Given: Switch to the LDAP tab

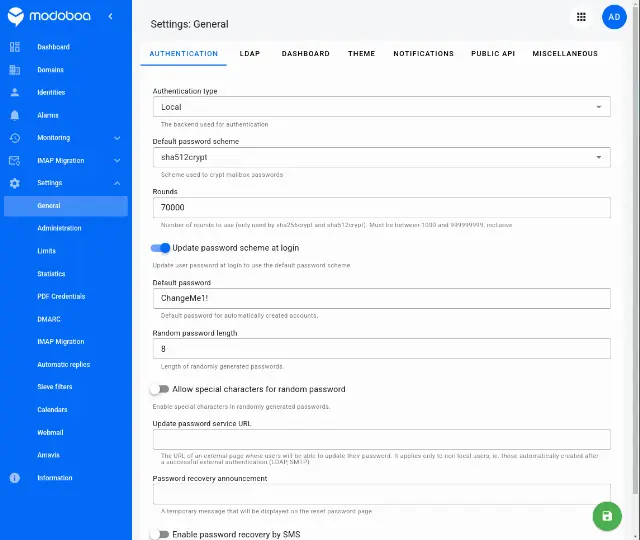Looking at the screenshot, I should 250,53.
